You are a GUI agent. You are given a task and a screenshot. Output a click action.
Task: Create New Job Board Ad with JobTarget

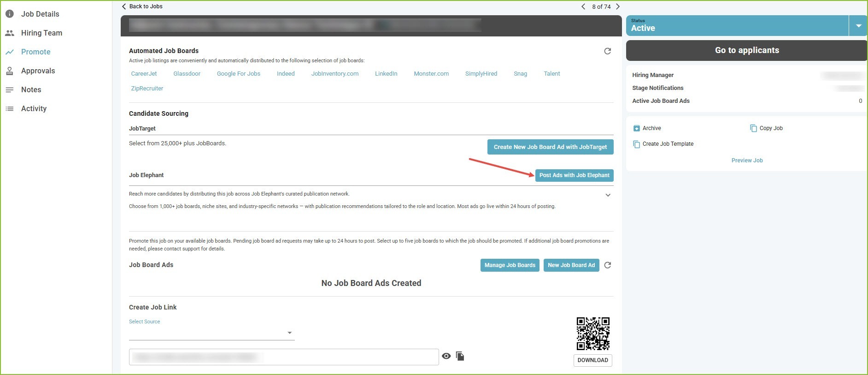[x=550, y=147]
